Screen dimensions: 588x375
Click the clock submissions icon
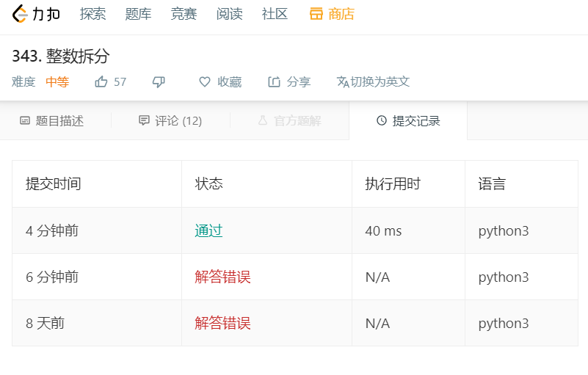[x=382, y=120]
